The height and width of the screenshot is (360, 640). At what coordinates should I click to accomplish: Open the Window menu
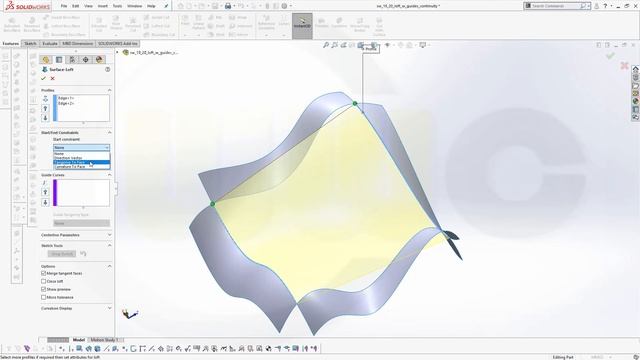[x=134, y=6]
